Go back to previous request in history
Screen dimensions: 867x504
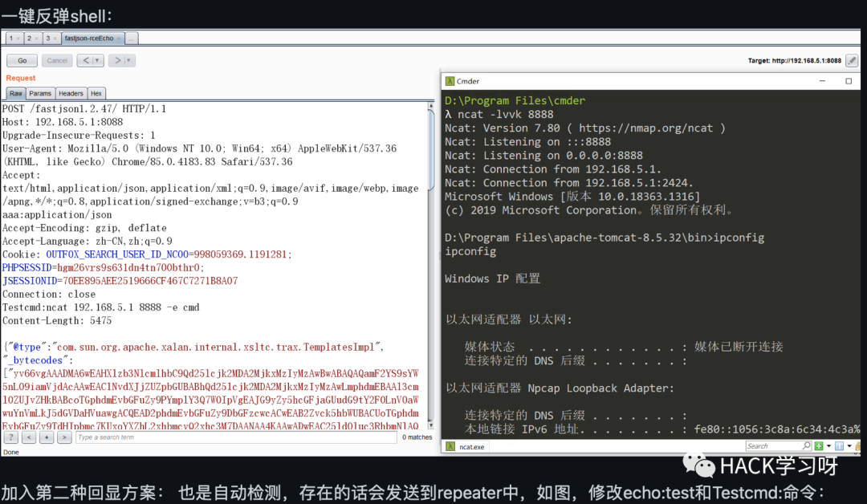(x=86, y=61)
